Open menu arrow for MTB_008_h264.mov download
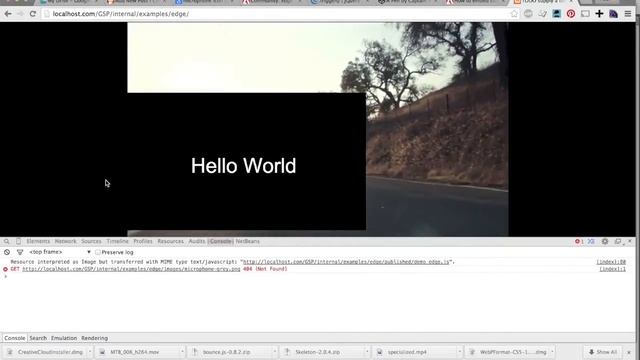Image resolution: width=640 pixels, height=360 pixels. (182, 352)
